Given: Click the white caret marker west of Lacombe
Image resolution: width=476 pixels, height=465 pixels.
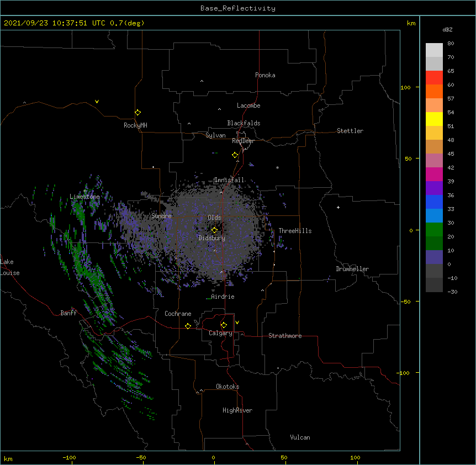Looking at the screenshot, I should pos(219,109).
